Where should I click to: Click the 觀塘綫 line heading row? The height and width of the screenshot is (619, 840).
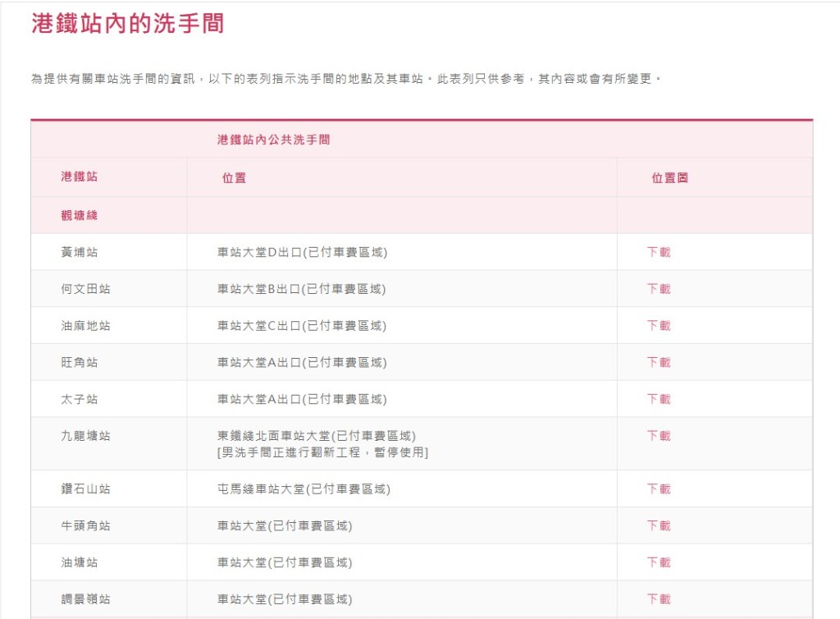[422, 215]
